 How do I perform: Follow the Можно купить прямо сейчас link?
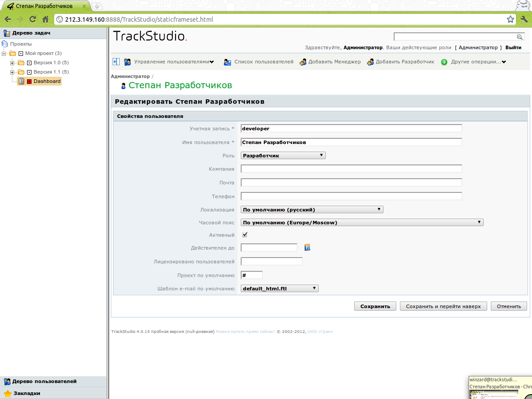(246, 332)
